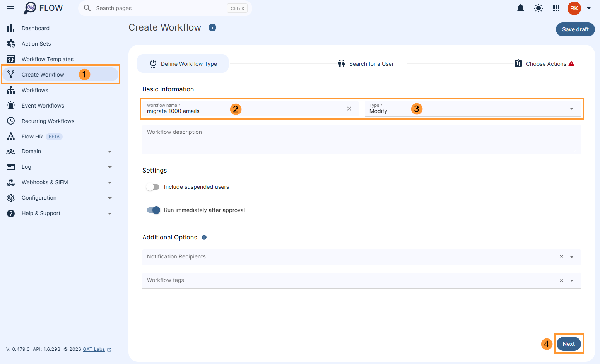This screenshot has height=364, width=600.
Task: Open the RK user avatar
Action: [574, 8]
